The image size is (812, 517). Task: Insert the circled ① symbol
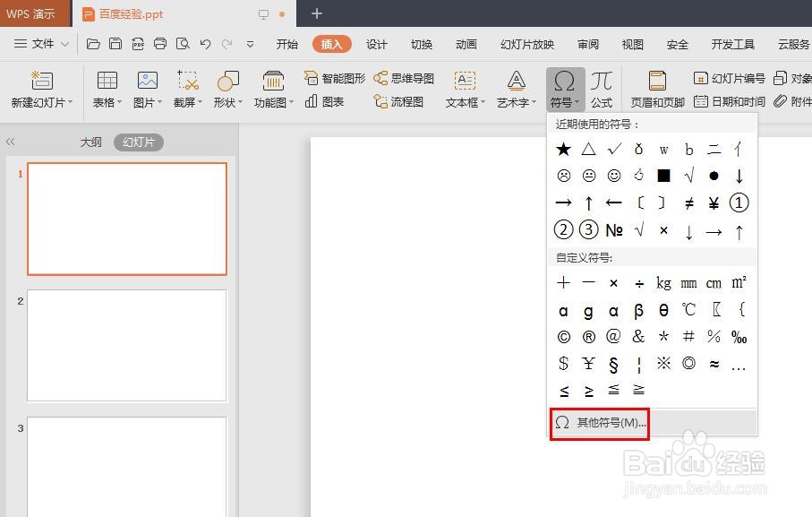739,202
